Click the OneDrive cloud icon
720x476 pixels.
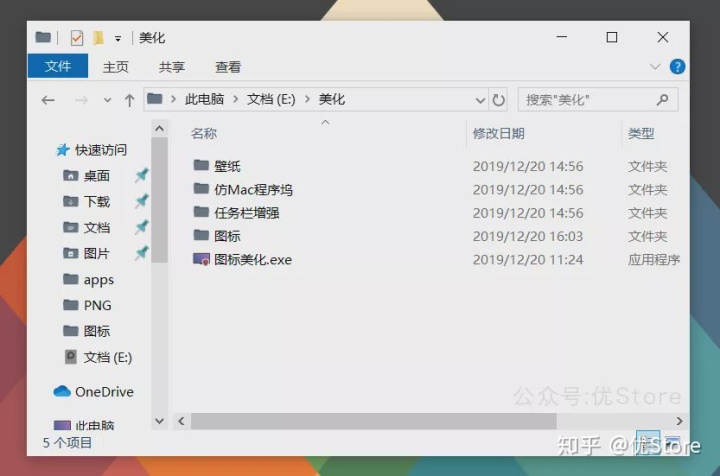62,392
